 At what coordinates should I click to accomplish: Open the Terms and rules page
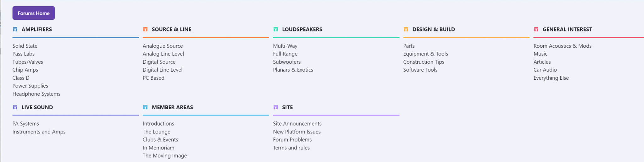tap(291, 148)
